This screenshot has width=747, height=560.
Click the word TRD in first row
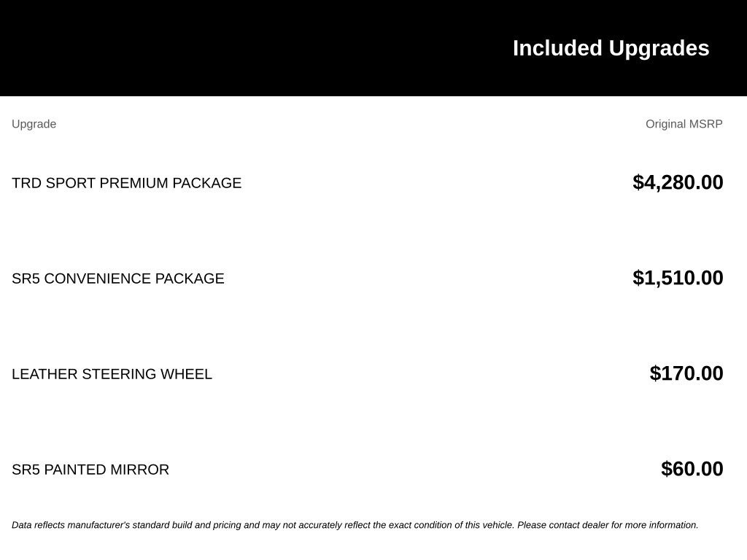(x=27, y=183)
